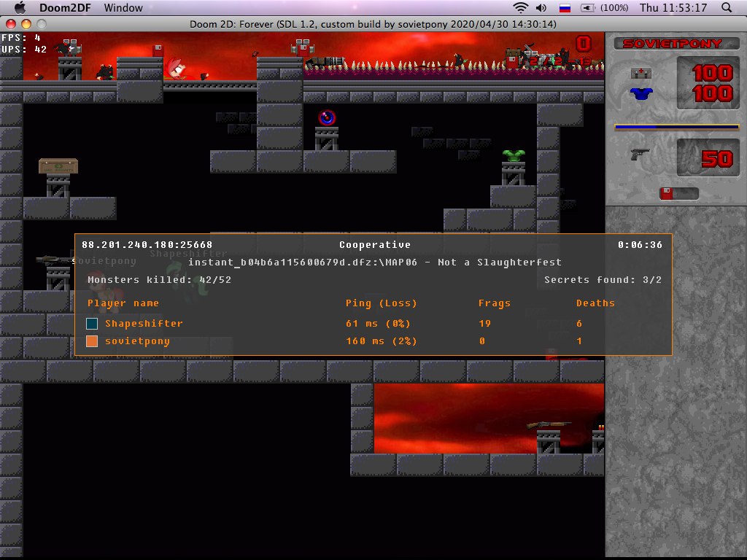Click the Frags column header
This screenshot has height=560, width=747.
pyautogui.click(x=494, y=303)
